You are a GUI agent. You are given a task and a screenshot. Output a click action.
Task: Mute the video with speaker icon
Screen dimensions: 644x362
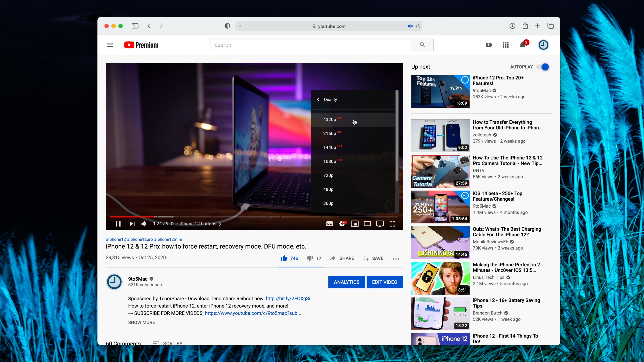pos(144,224)
